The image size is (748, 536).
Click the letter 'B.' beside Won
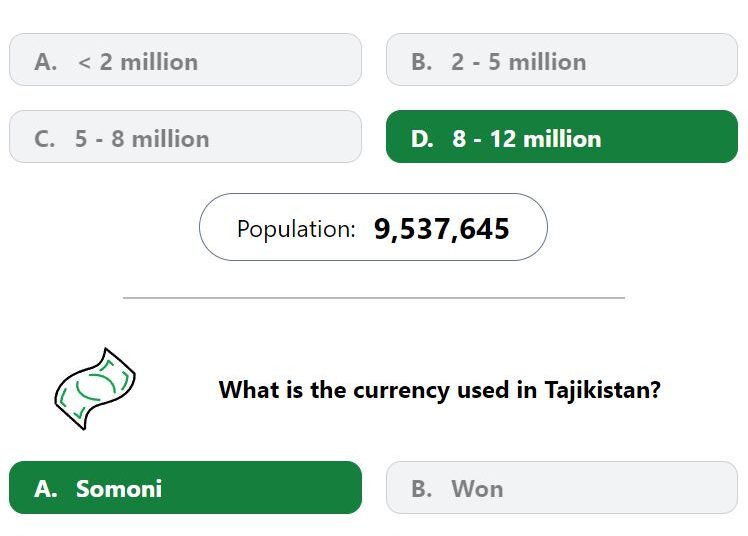click(422, 489)
